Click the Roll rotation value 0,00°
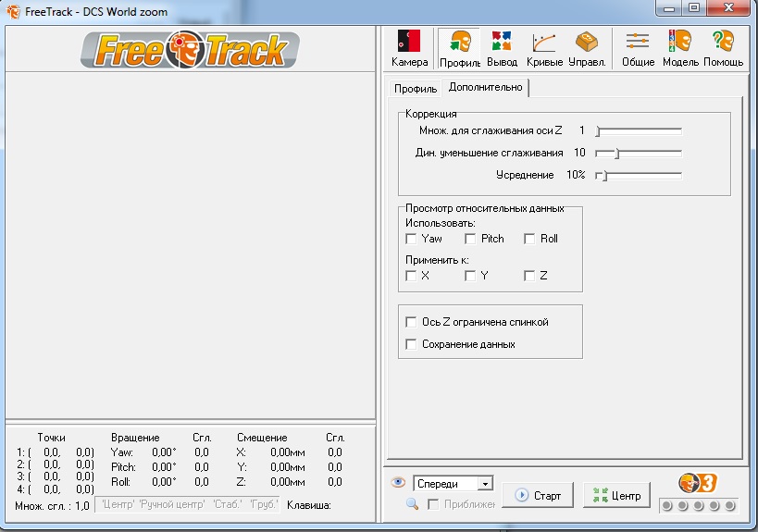Screen dimensions: 758x532 (x=164, y=482)
